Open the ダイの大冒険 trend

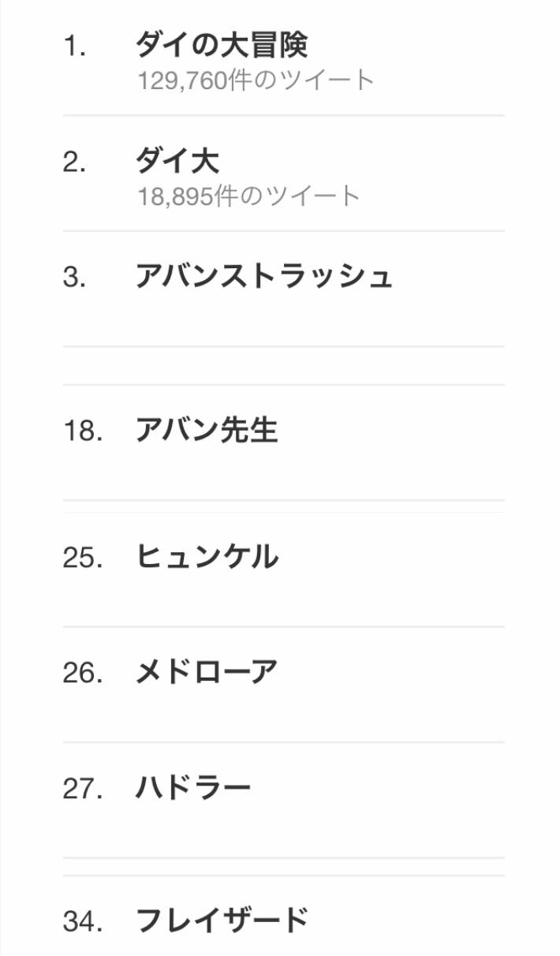[222, 46]
